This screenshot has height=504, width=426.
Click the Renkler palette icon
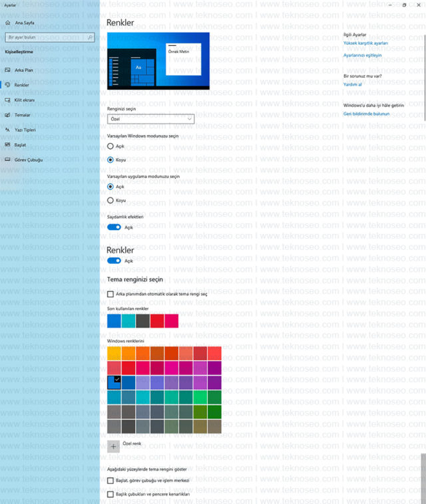coord(7,85)
